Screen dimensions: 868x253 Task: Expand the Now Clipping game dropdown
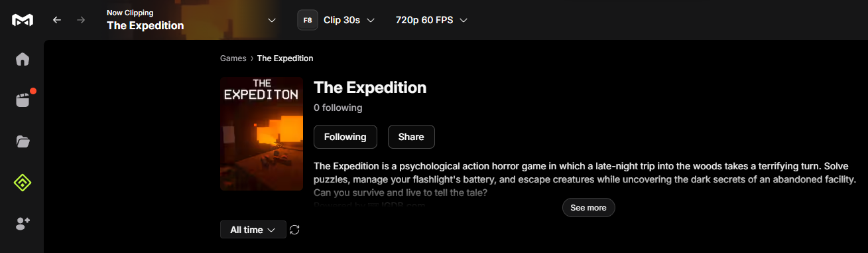[x=271, y=20]
